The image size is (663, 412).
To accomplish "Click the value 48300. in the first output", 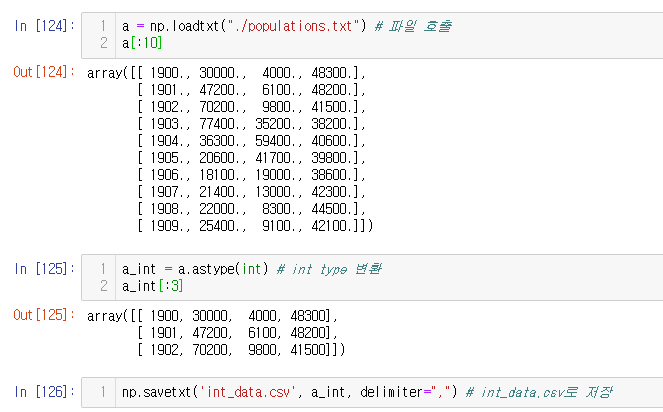I will pos(332,73).
